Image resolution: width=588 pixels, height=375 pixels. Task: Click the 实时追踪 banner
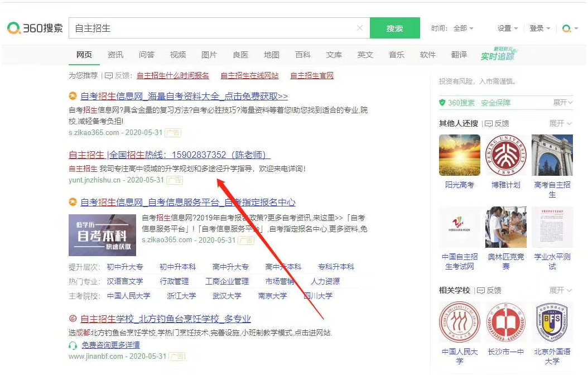coord(499,54)
